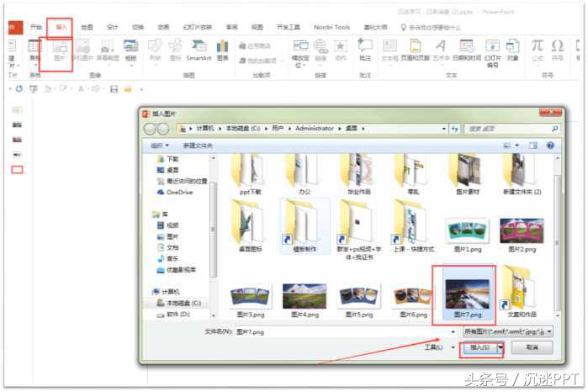588x392 pixels.
Task: Click the Insert (插入) button in dialog
Action: [479, 347]
